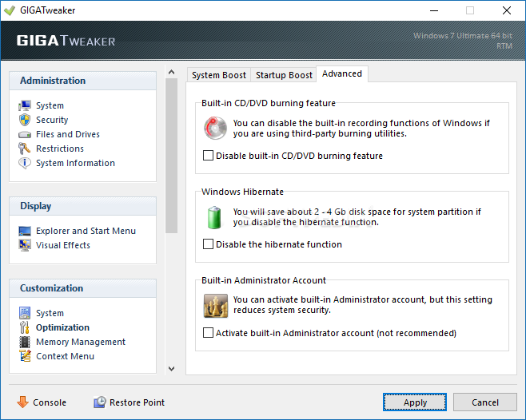
Task: Open System under Customization
Action: (x=50, y=313)
